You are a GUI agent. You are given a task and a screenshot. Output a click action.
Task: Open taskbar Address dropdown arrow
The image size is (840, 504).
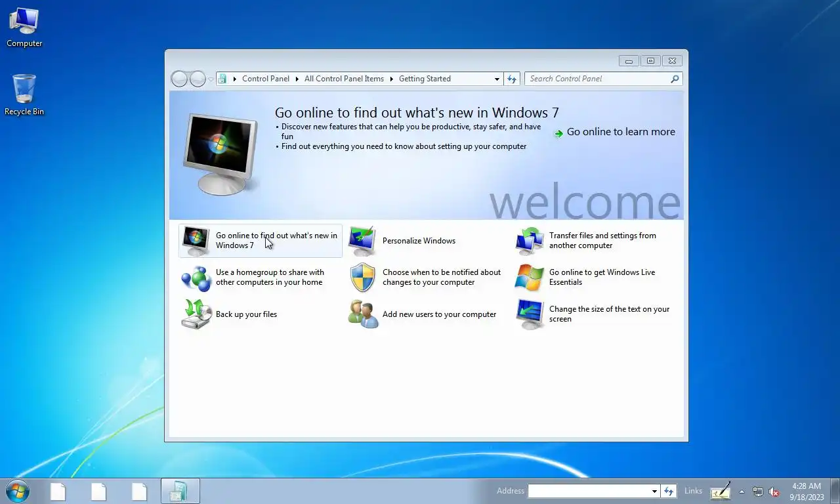tap(654, 491)
